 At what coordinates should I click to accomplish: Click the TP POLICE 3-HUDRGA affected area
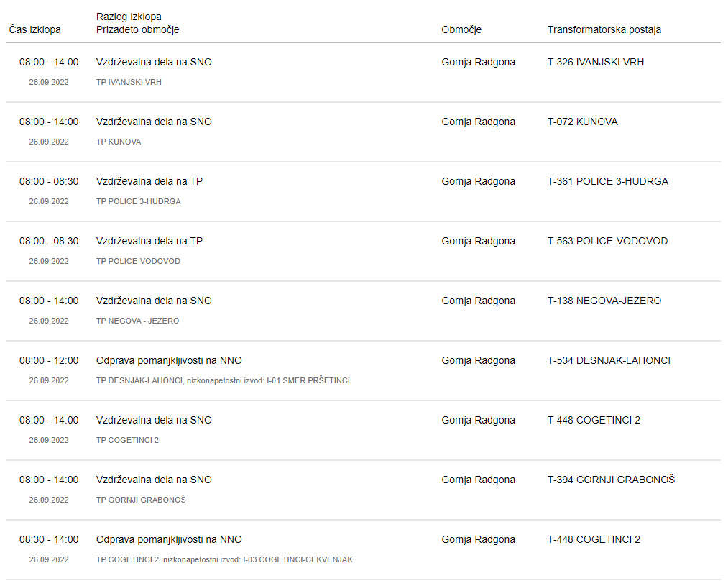pyautogui.click(x=139, y=201)
